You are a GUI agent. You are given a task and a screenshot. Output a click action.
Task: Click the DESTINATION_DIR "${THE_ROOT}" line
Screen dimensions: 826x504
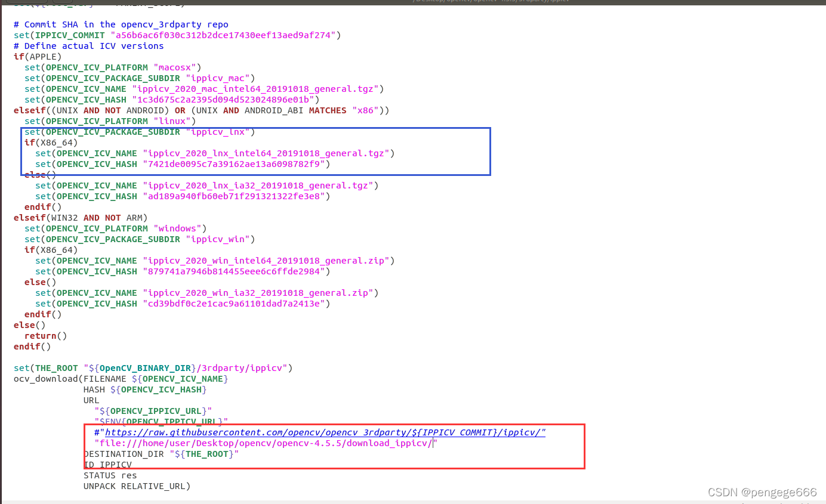pyautogui.click(x=161, y=454)
